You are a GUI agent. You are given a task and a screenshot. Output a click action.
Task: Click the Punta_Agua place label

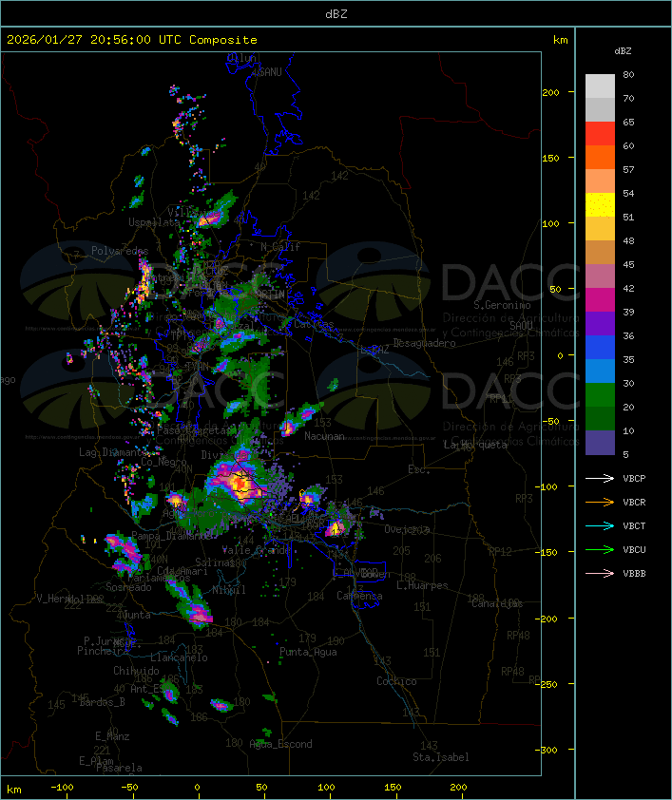(308, 652)
